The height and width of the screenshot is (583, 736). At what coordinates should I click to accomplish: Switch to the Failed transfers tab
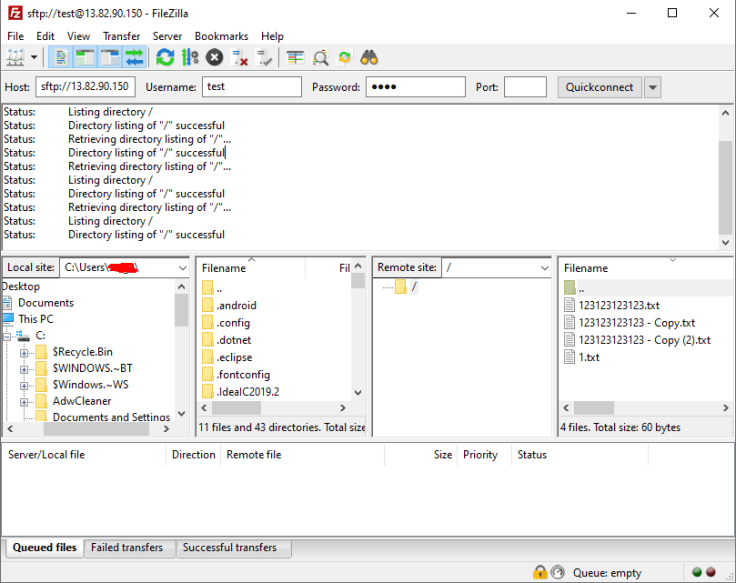click(127, 548)
